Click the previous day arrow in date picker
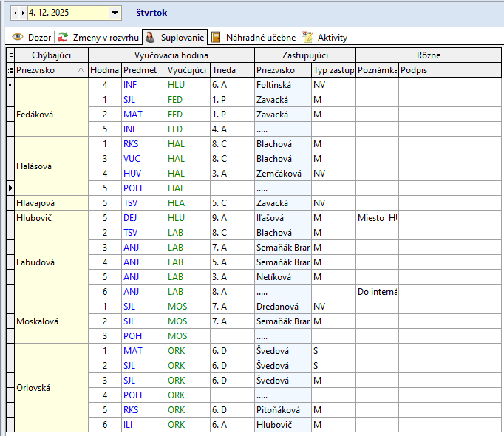 (16, 13)
